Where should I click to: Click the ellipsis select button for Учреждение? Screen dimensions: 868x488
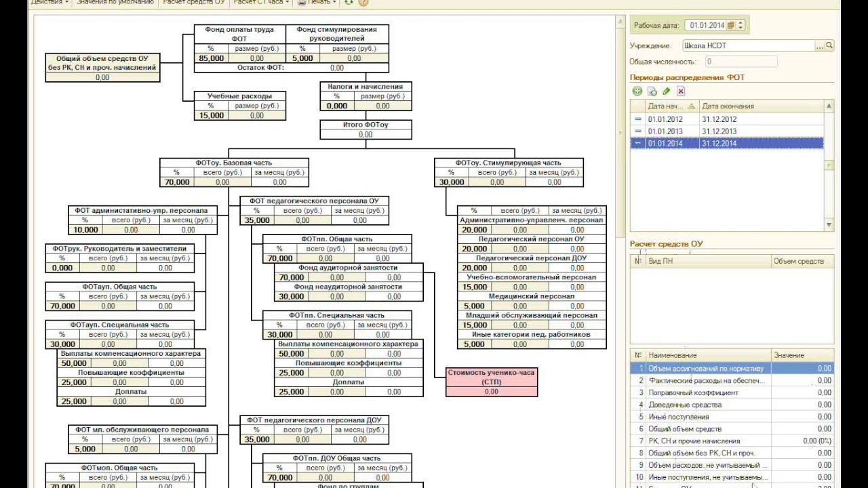[x=820, y=45]
